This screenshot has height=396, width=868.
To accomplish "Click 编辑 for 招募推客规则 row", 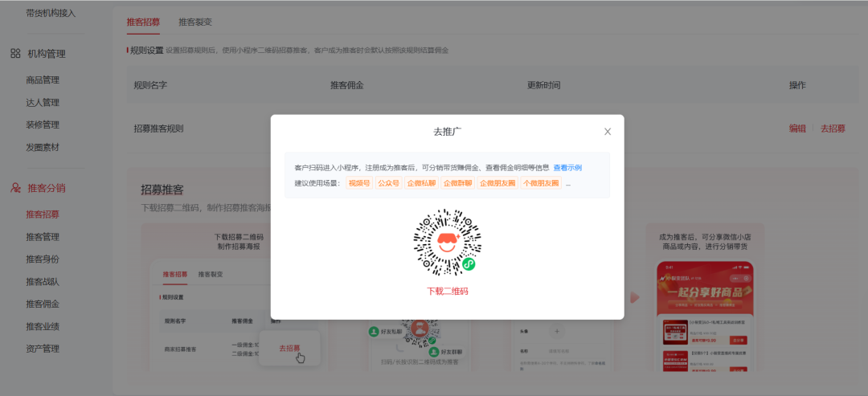I will click(x=797, y=129).
